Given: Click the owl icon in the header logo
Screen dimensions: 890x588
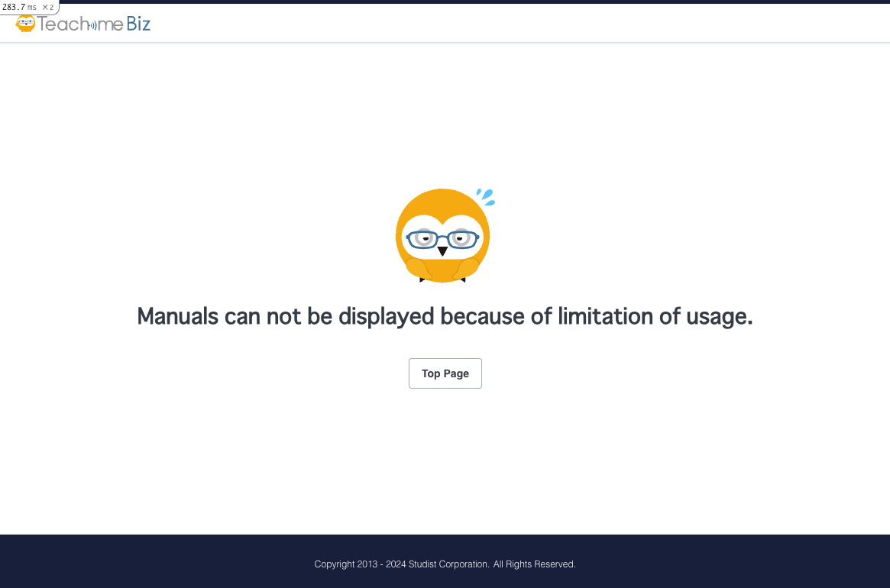Looking at the screenshot, I should click(25, 24).
